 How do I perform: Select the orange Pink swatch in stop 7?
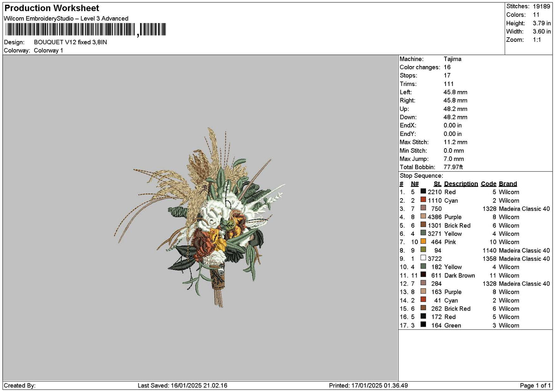click(x=423, y=241)
